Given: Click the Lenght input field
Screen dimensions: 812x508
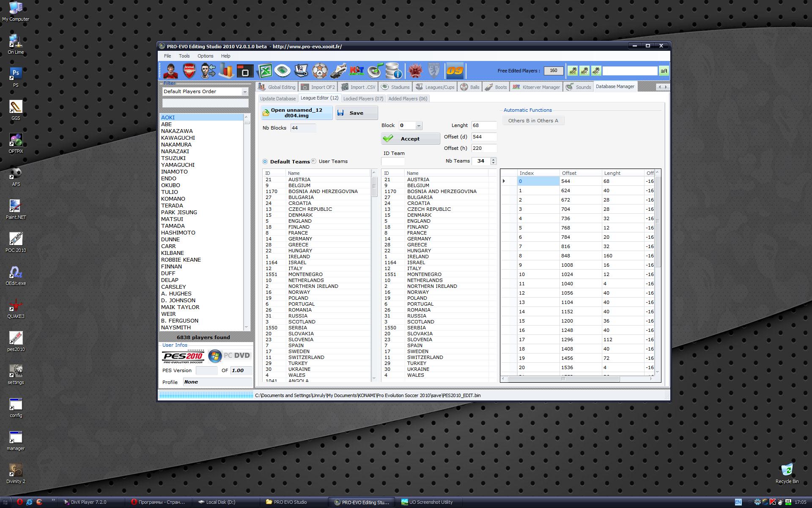Looking at the screenshot, I should click(x=484, y=125).
